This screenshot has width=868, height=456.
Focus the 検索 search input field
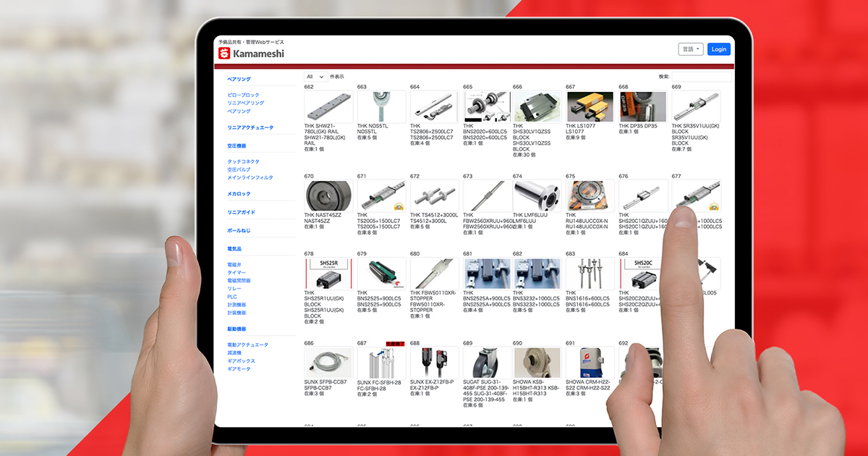702,76
